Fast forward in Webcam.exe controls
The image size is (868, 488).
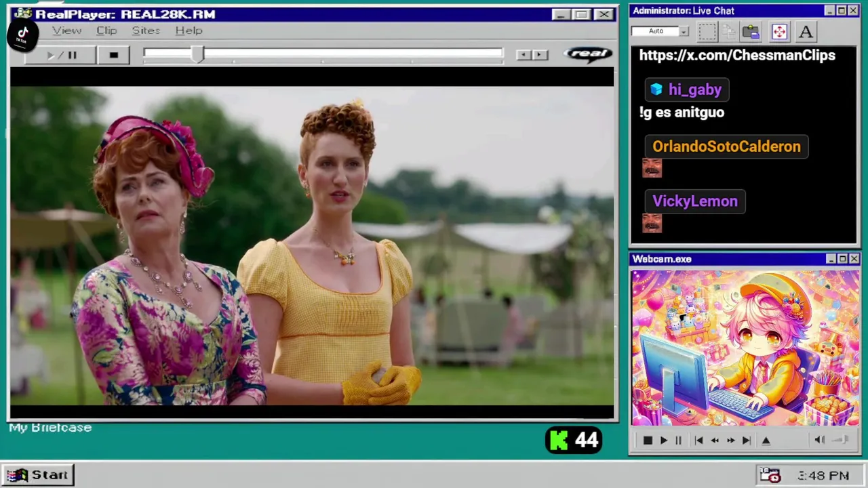(x=730, y=441)
